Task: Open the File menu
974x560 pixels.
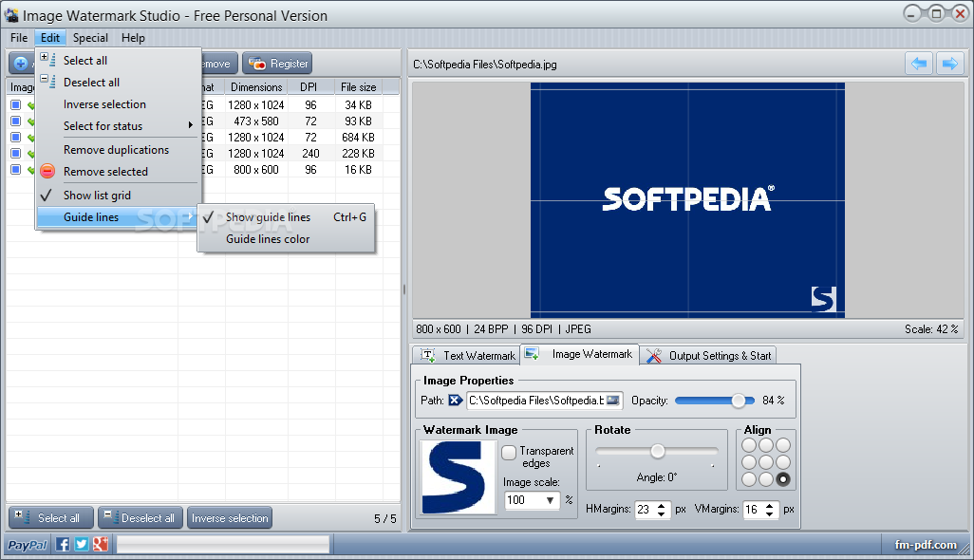Action: [x=19, y=38]
